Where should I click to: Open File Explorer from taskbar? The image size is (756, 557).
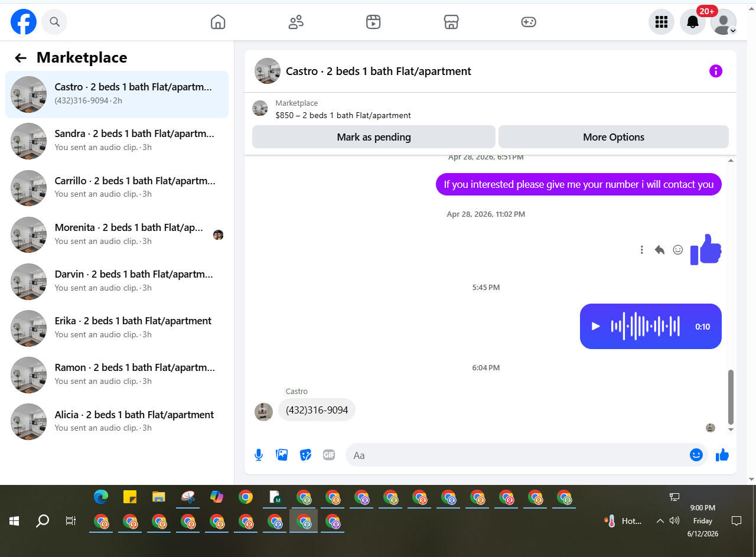[158, 497]
